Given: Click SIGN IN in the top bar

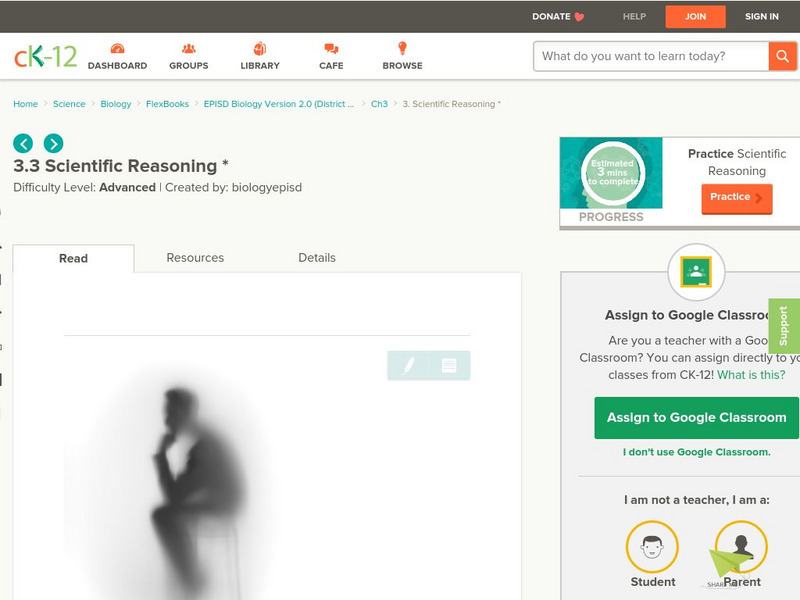Looking at the screenshot, I should 762,17.
